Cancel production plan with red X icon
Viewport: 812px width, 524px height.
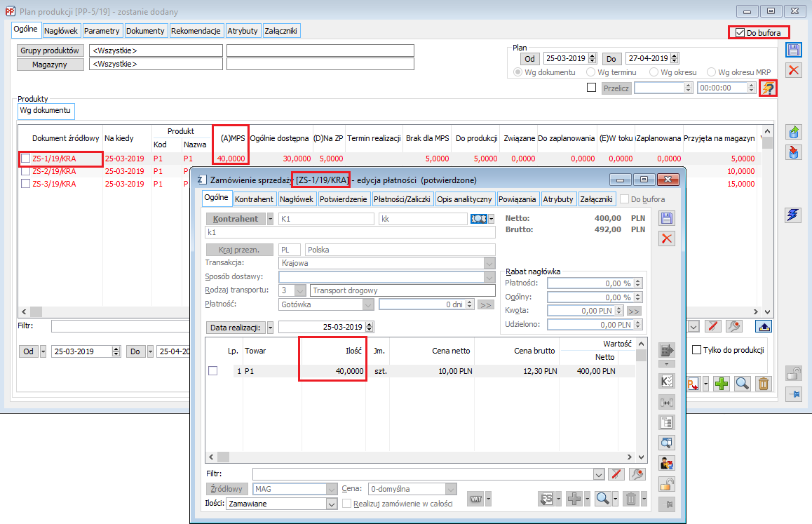pyautogui.click(x=793, y=70)
